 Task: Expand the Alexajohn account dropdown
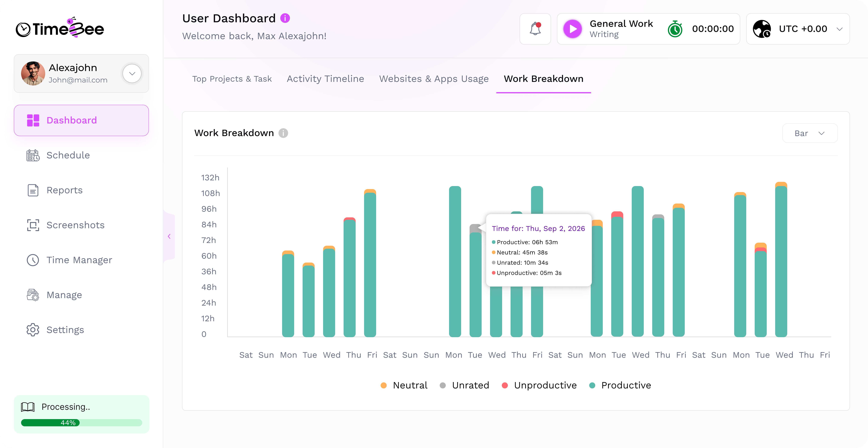pos(132,73)
